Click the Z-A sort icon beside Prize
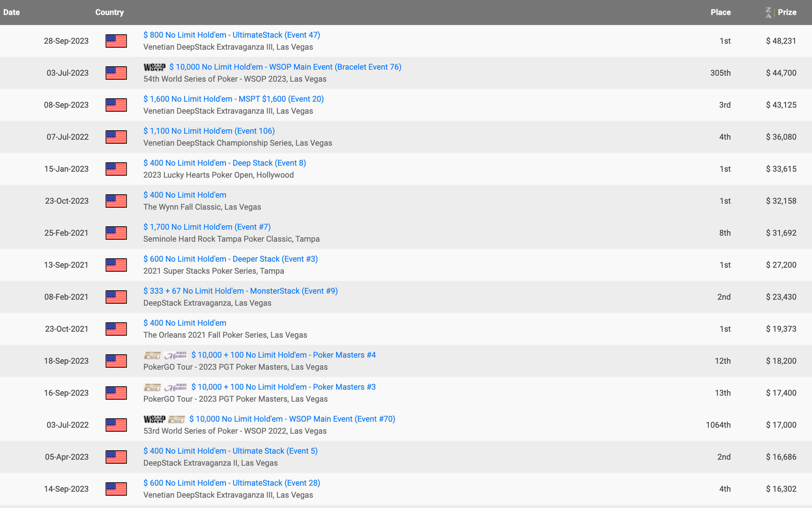812x508 pixels. [x=768, y=12]
